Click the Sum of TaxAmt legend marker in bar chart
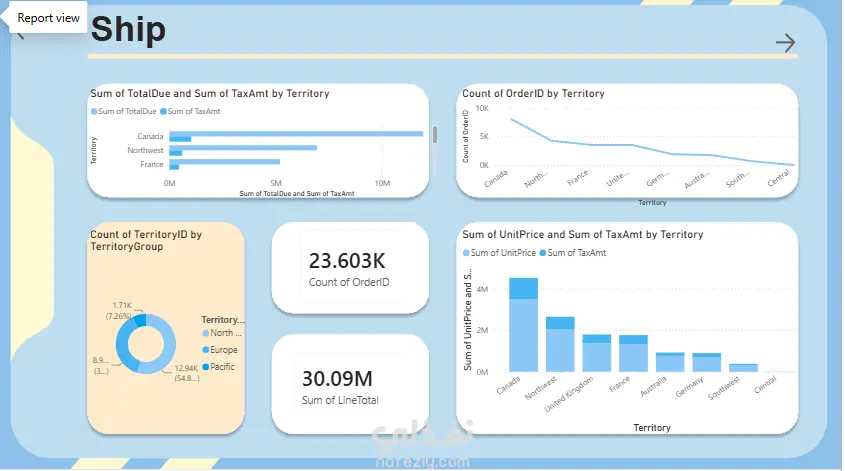This screenshot has width=845, height=471. pos(163,112)
